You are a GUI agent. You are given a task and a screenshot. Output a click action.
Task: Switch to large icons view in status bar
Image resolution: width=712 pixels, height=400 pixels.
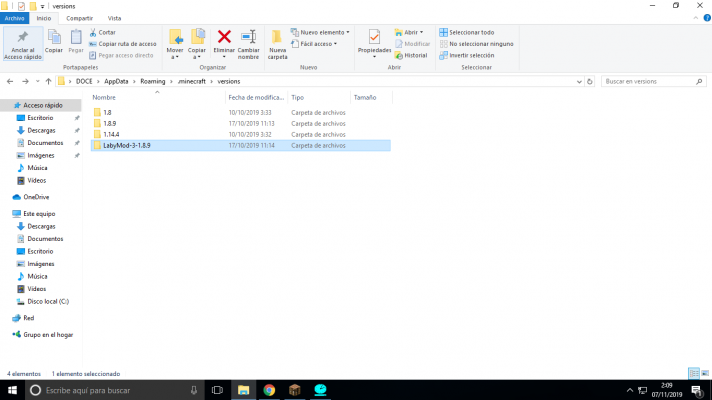point(704,373)
